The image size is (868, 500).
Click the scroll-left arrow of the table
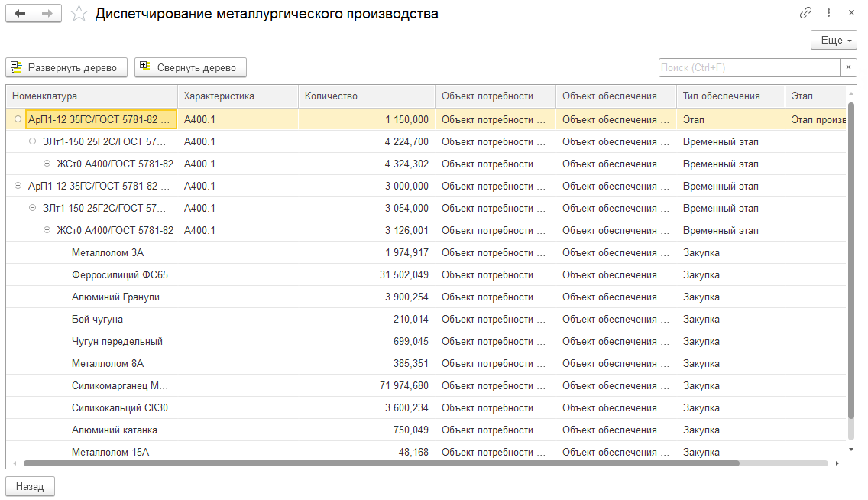click(x=15, y=463)
